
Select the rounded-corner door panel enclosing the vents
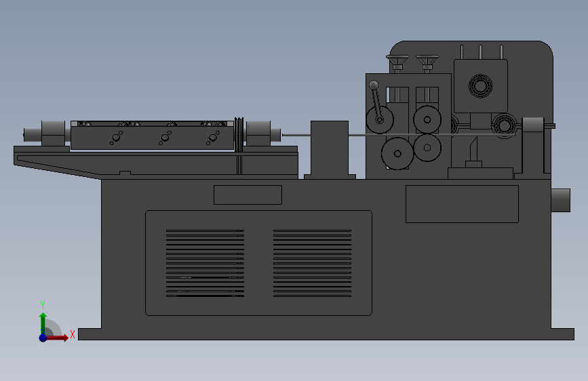259,263
